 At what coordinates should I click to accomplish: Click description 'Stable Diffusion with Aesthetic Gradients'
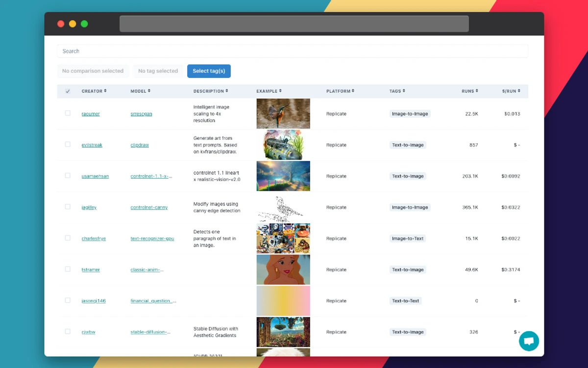point(216,332)
